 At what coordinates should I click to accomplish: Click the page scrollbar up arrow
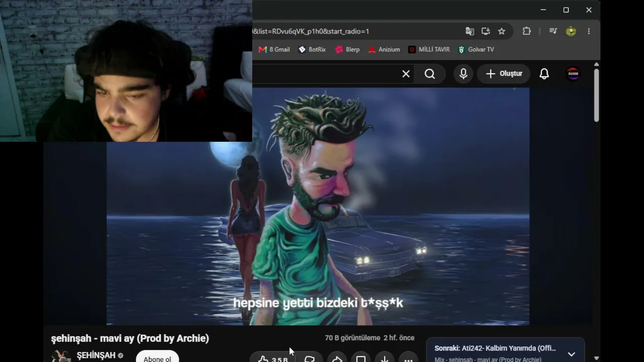(x=597, y=64)
